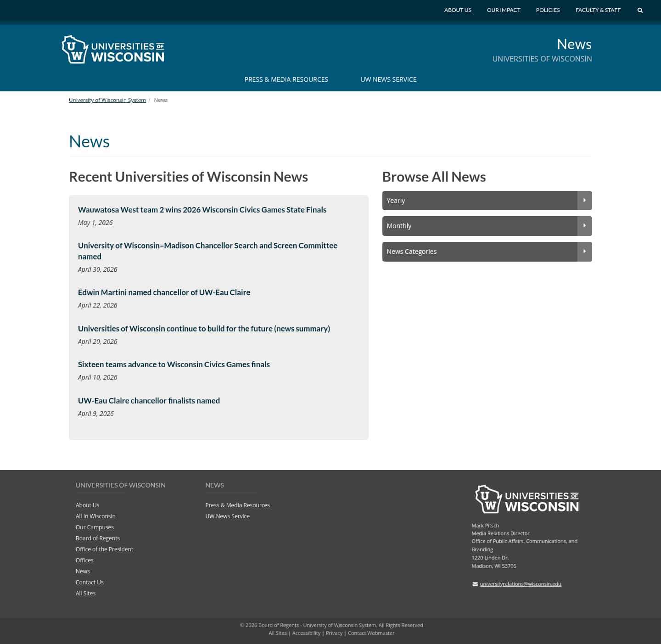Expand the Yearly arrow button
Viewport: 661px width, 644px height.
584,201
